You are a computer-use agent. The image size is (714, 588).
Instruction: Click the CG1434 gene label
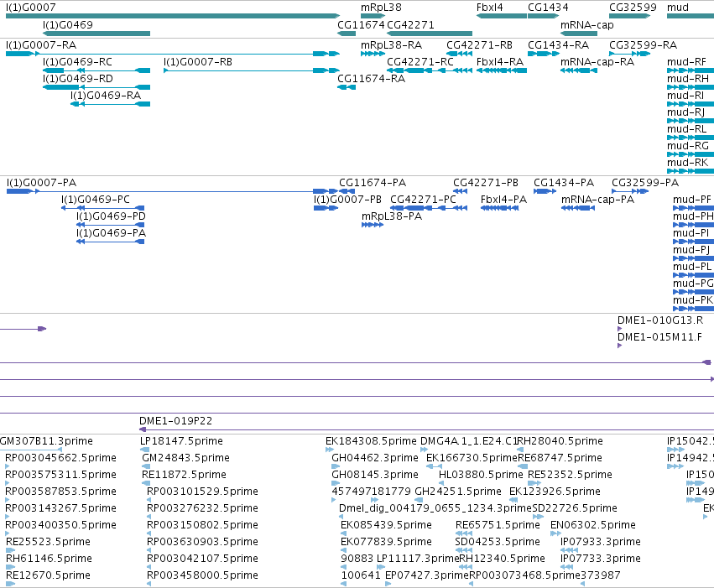pos(548,8)
